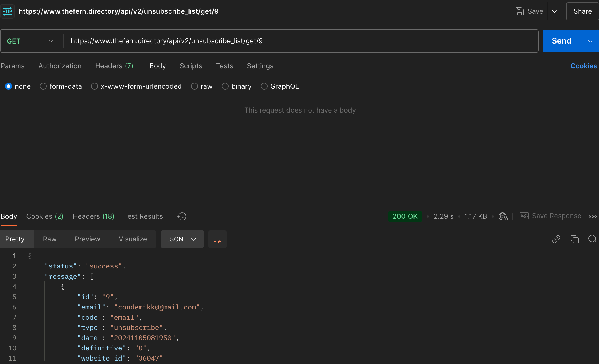
Task: Click the response history clock icon
Action: pyautogui.click(x=182, y=216)
